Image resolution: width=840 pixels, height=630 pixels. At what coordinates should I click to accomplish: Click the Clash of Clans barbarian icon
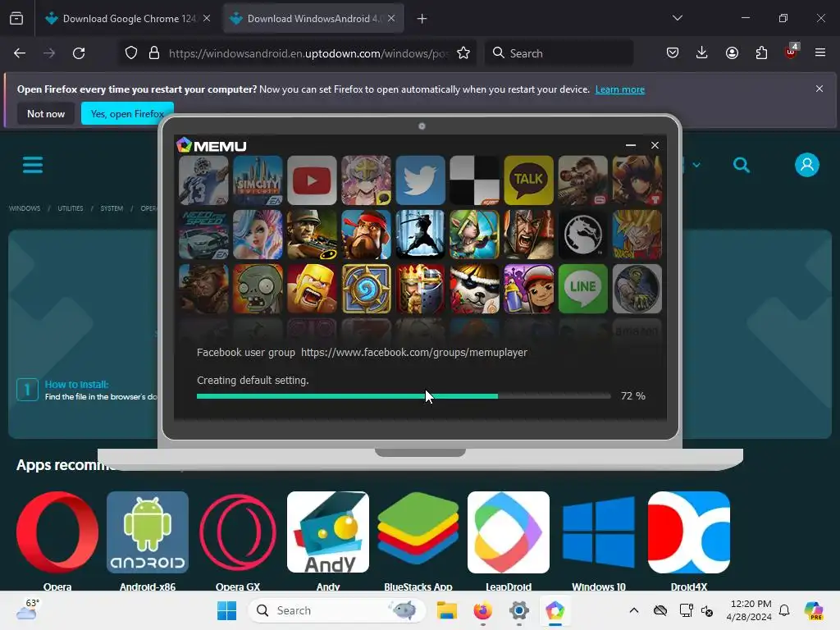[x=312, y=289]
